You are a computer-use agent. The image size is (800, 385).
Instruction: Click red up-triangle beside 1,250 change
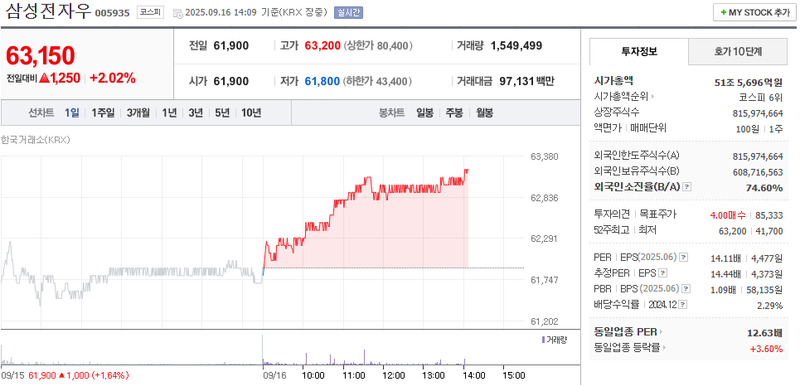click(44, 78)
